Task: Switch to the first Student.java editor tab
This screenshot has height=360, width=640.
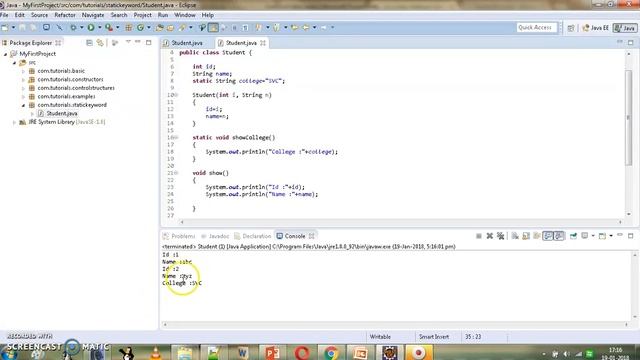Action: coord(187,43)
